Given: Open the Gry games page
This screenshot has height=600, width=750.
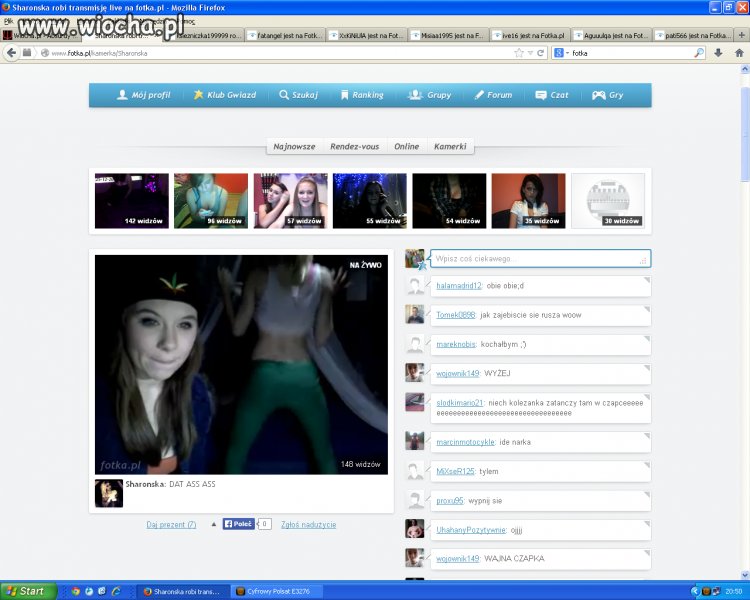Looking at the screenshot, I should (607, 95).
